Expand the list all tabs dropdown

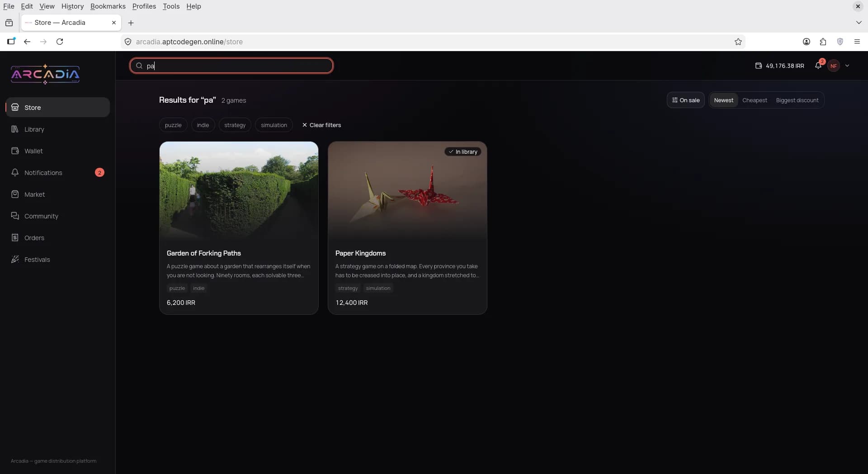pyautogui.click(x=859, y=23)
